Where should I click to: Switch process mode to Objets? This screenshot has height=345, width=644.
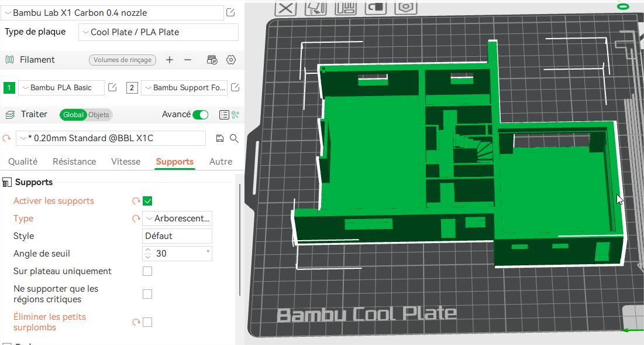pyautogui.click(x=99, y=115)
